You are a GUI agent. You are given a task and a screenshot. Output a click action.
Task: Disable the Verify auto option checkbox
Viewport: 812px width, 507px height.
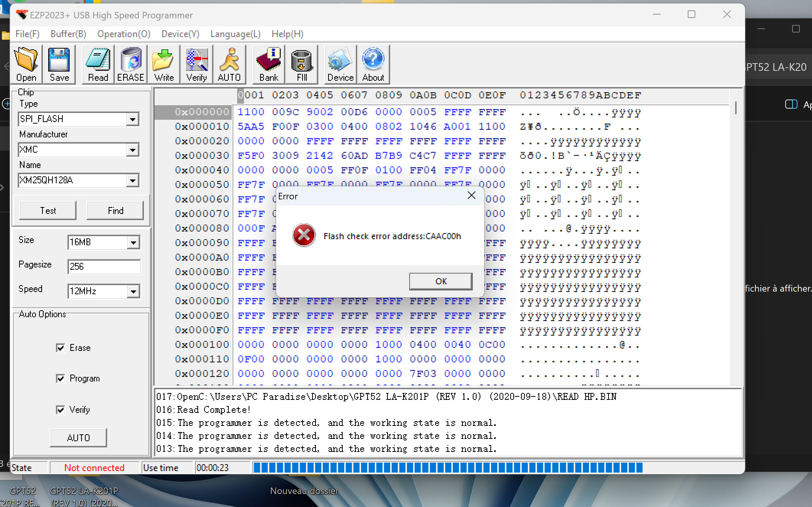click(60, 410)
